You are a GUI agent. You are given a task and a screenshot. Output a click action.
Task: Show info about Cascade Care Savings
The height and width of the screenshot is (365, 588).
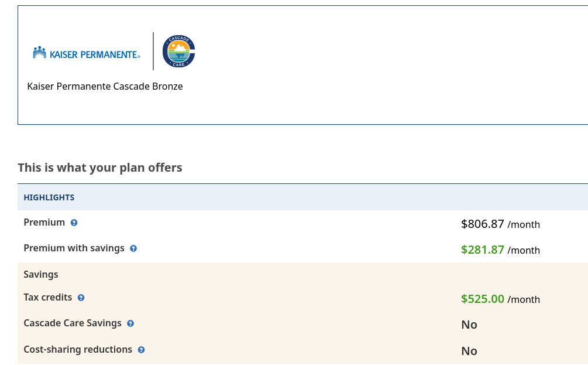(130, 323)
